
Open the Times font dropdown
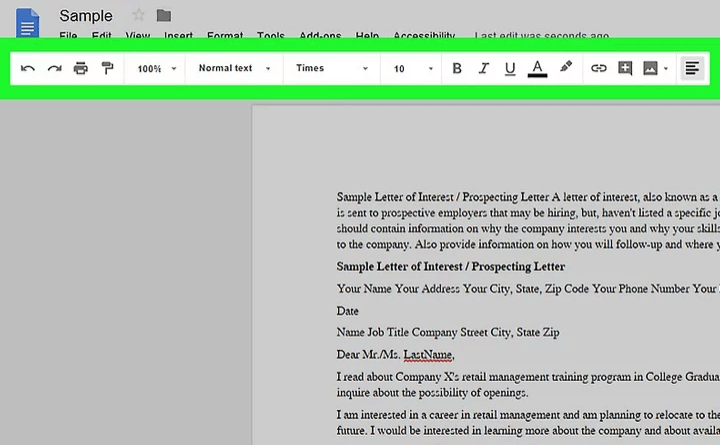(331, 69)
